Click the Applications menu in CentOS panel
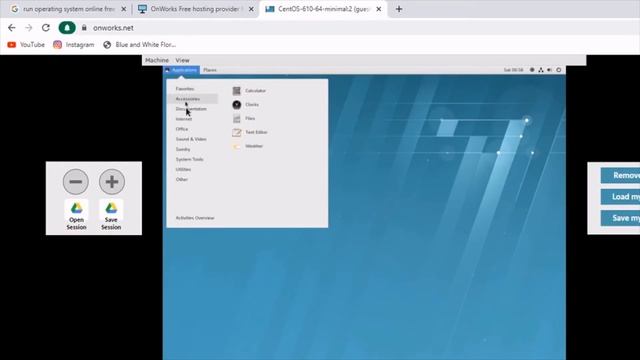640x360 pixels. coord(182,70)
